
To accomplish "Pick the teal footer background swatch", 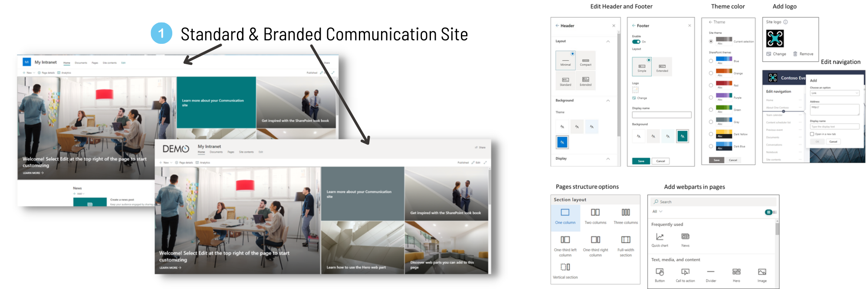I will click(682, 136).
